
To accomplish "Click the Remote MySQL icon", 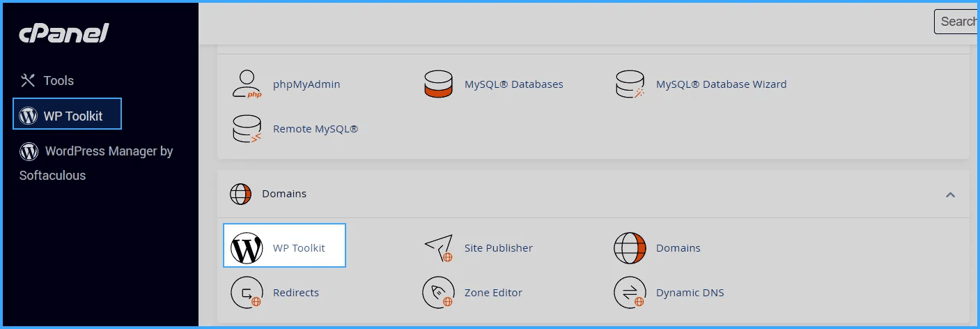I will pyautogui.click(x=247, y=129).
